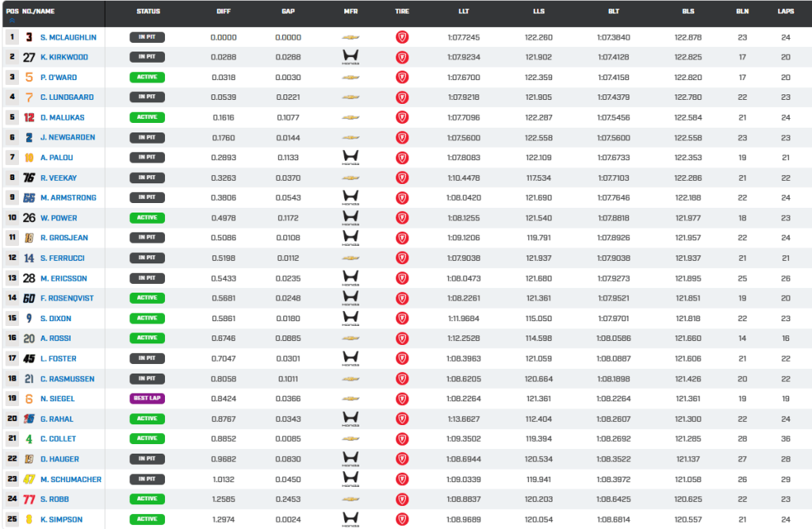Sort by the LLT column header
The image size is (812, 529).
pyautogui.click(x=463, y=11)
